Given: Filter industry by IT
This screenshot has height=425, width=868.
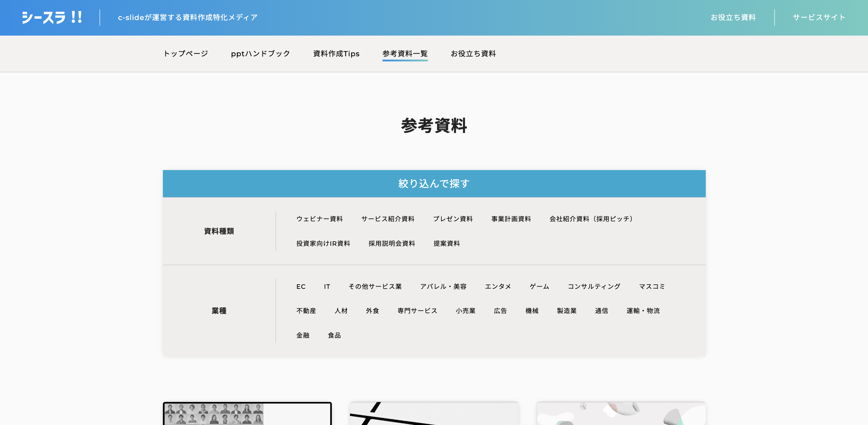Looking at the screenshot, I should click(326, 286).
